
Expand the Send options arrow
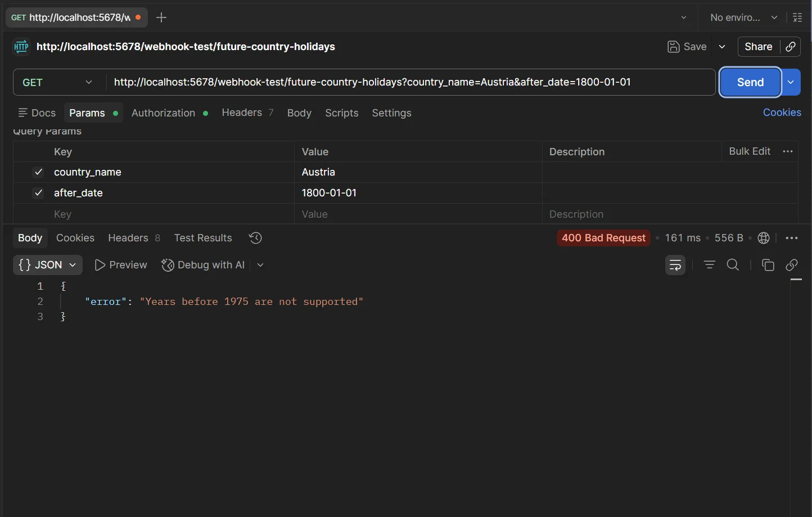tap(791, 83)
